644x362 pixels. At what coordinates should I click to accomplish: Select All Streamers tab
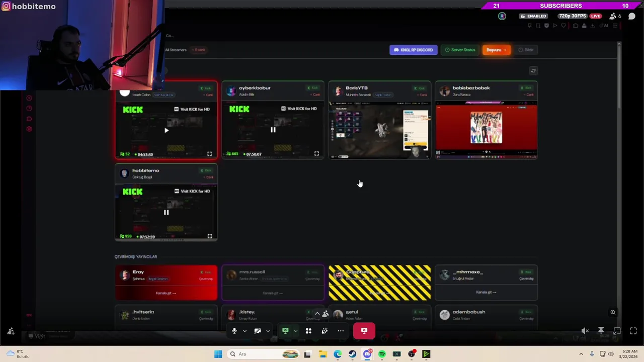[x=176, y=50]
